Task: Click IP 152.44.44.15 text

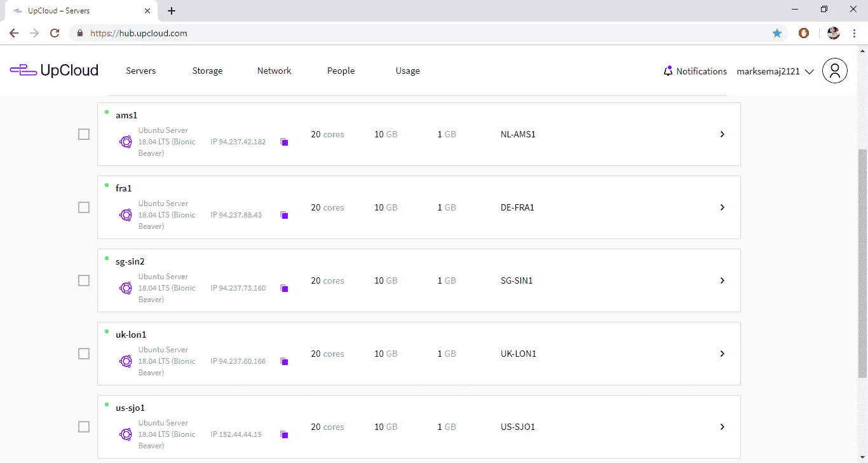Action: pyautogui.click(x=236, y=434)
